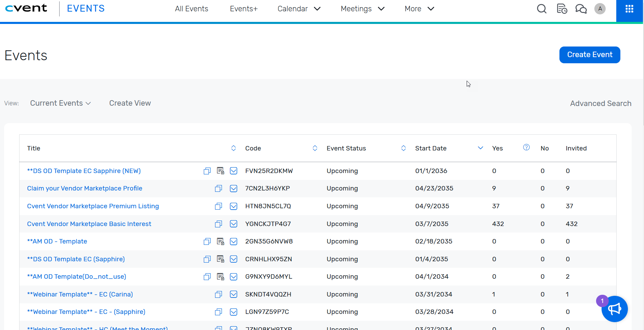Click the Invited column header
The width and height of the screenshot is (644, 330).
pyautogui.click(x=576, y=148)
